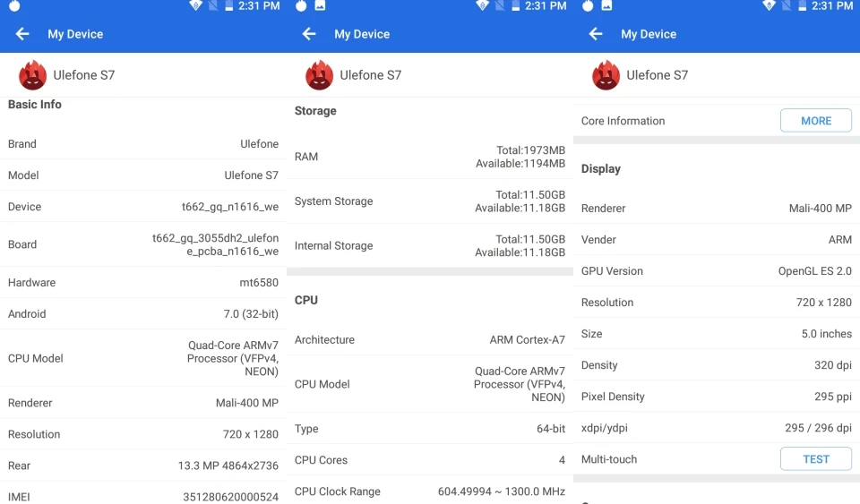The image size is (860, 504).
Task: Tap image notification icon on right screen
Action: tap(606, 5)
